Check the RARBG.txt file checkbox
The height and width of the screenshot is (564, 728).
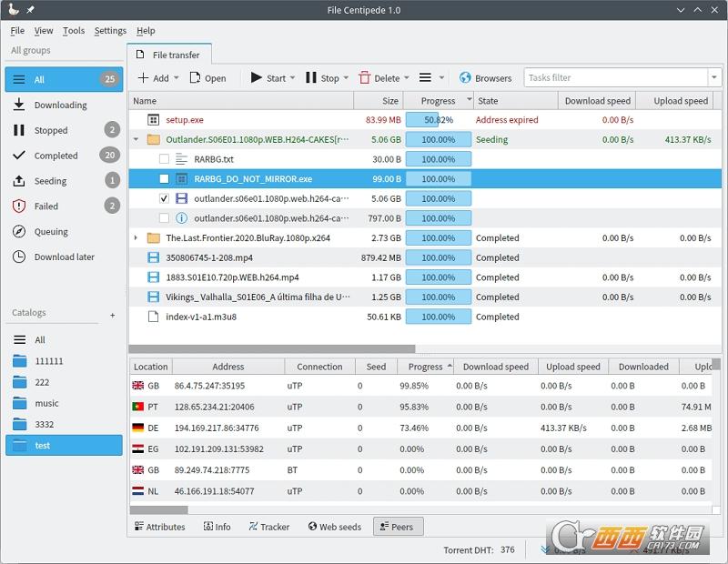(x=164, y=159)
